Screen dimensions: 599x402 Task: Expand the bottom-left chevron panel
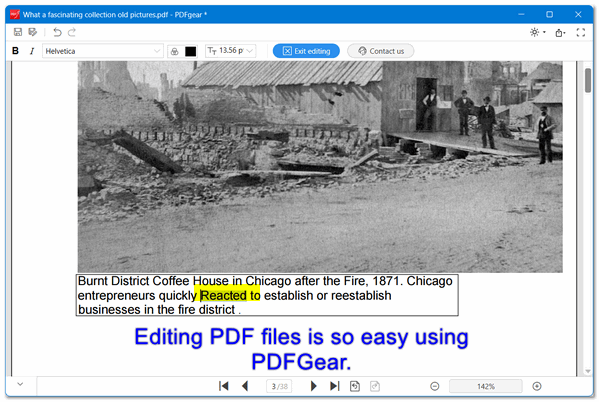click(x=20, y=384)
